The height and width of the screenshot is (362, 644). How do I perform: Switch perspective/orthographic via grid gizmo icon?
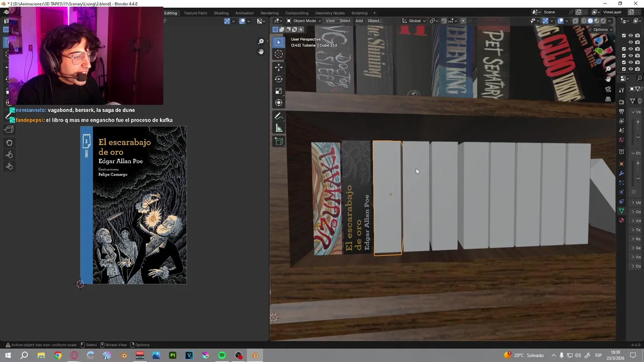pos(608,99)
